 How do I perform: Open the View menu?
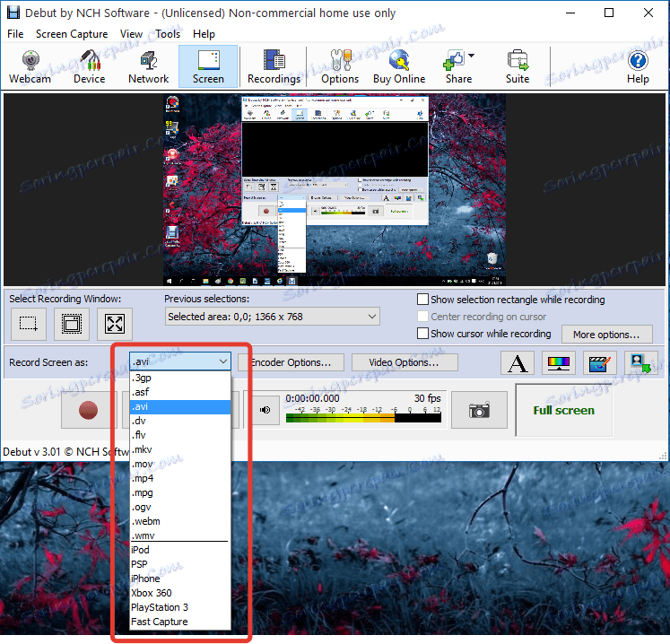pyautogui.click(x=131, y=34)
